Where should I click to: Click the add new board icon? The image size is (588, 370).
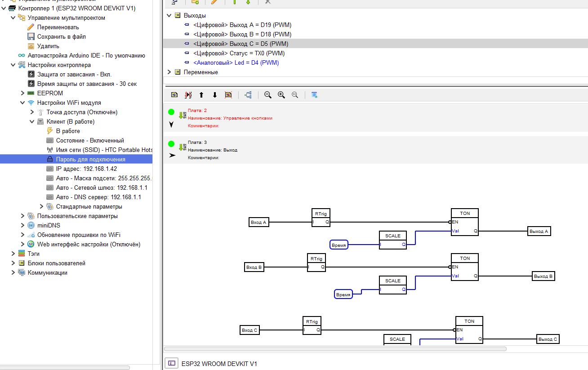click(174, 95)
